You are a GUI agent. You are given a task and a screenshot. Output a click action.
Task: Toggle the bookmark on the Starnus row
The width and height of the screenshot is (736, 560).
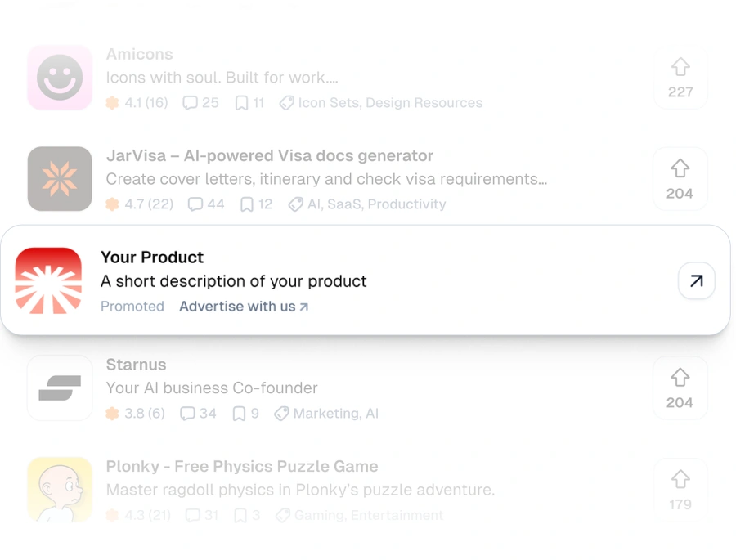point(241,414)
